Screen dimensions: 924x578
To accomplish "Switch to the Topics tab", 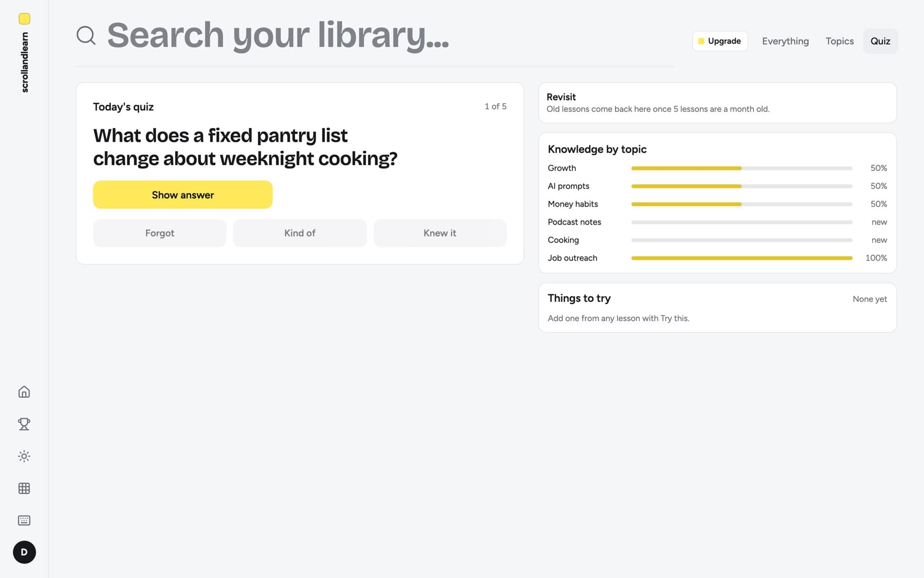I will pyautogui.click(x=840, y=41).
